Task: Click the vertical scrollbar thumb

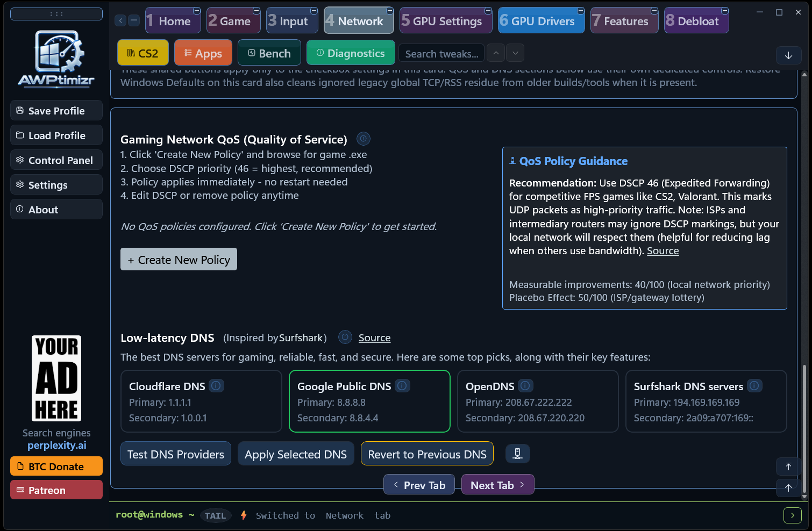Action: (804, 429)
